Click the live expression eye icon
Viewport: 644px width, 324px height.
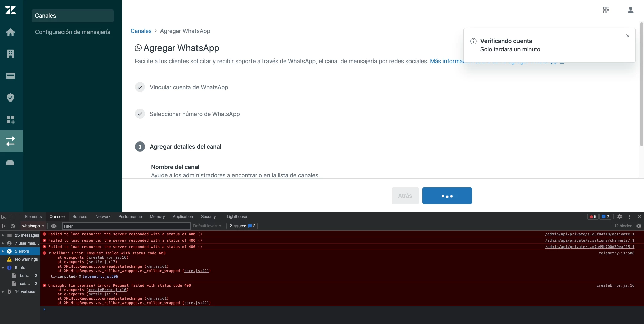coord(53,226)
